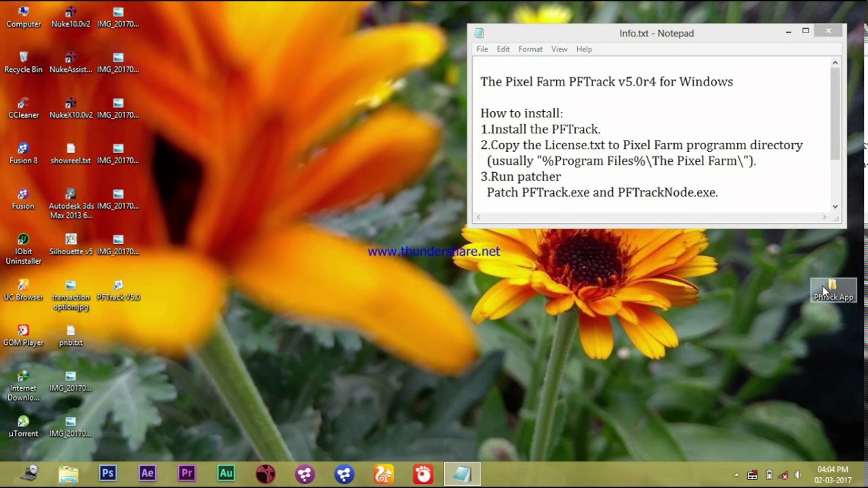Screen dimensions: 868x488
Task: Click Notepad horizontal scrollbar right arrow
Action: coord(825,218)
